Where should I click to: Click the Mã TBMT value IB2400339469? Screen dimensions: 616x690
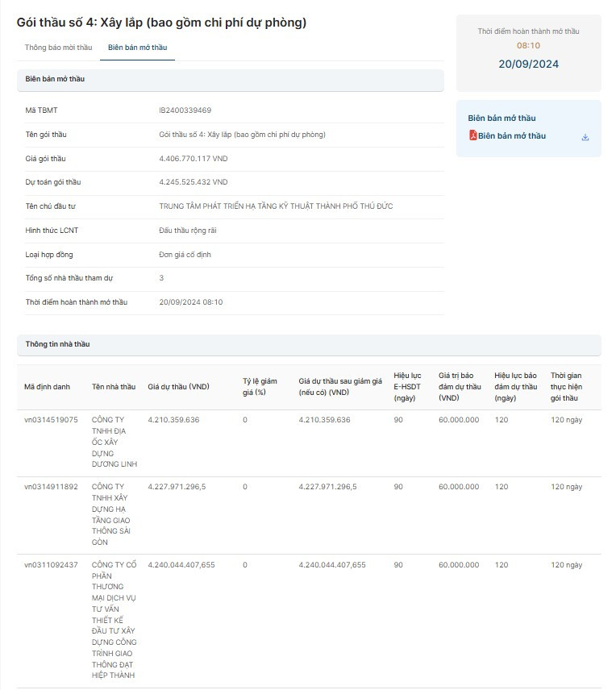pyautogui.click(x=185, y=110)
